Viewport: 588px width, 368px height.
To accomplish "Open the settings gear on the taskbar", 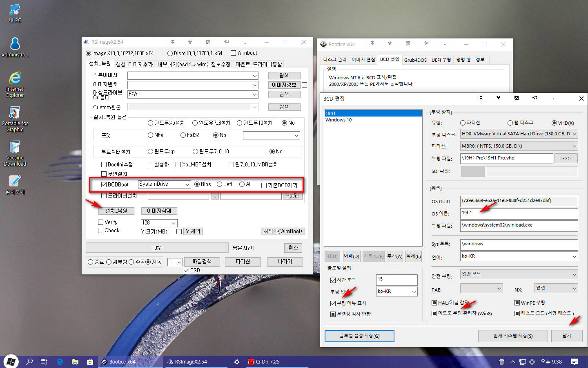I will coord(237,361).
